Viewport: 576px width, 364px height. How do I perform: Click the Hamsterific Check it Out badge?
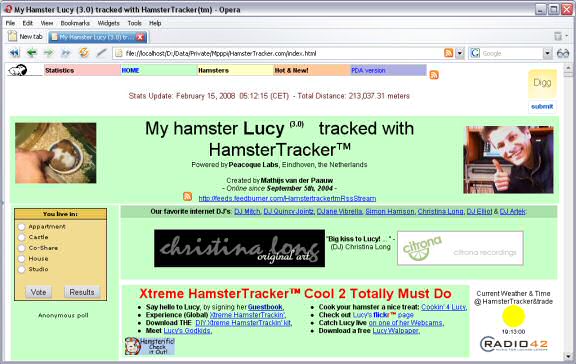(x=150, y=346)
